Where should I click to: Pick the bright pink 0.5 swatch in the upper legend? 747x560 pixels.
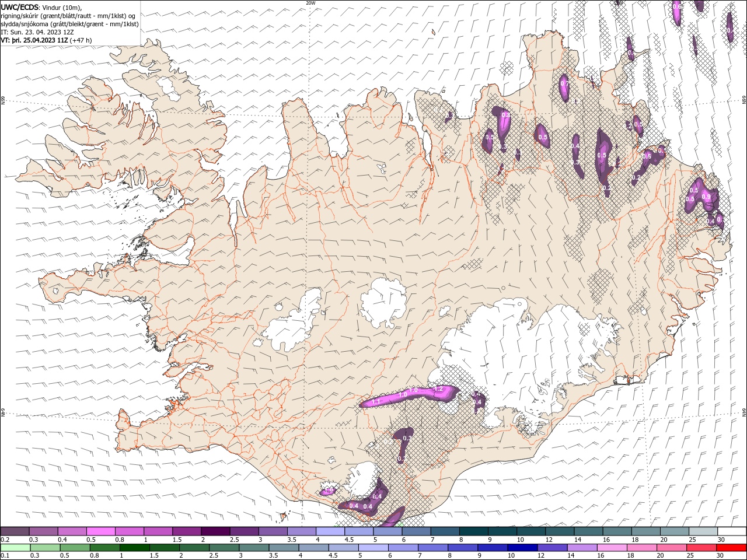click(x=100, y=531)
